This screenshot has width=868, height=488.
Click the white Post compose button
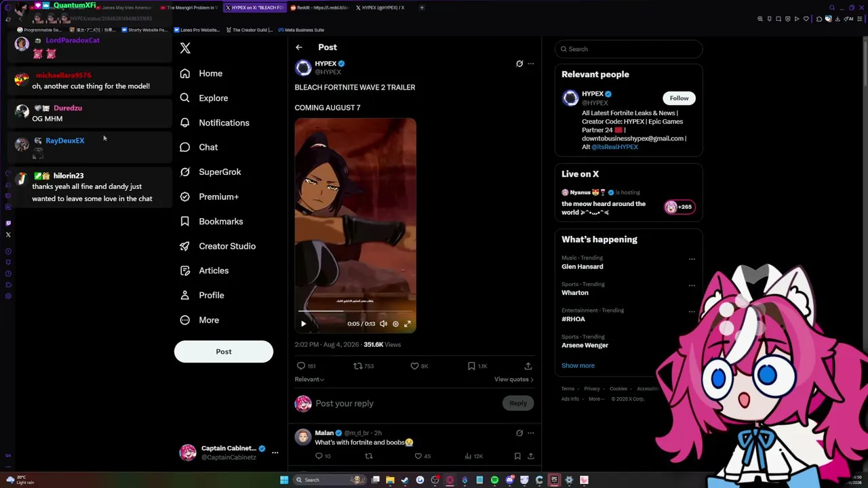coord(224,352)
